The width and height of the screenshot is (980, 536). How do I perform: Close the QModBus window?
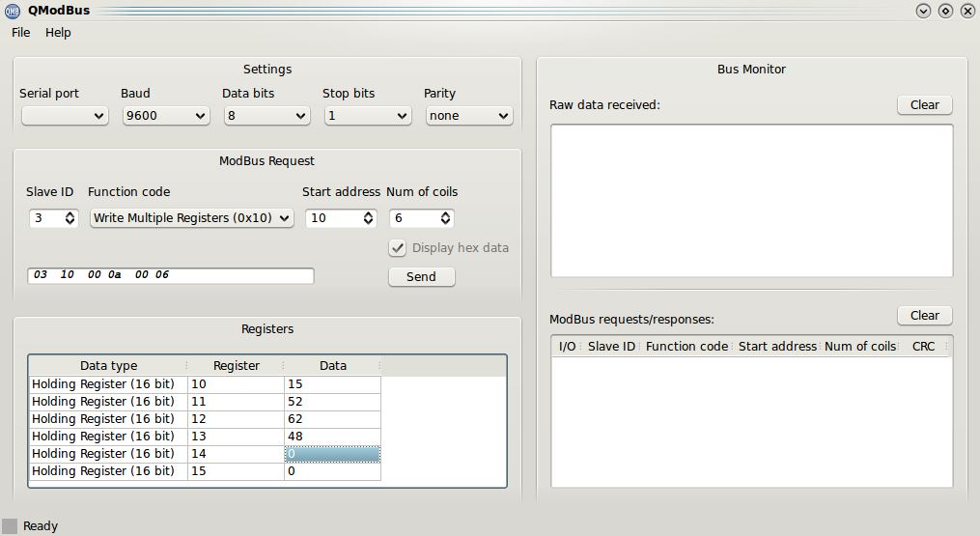967,11
